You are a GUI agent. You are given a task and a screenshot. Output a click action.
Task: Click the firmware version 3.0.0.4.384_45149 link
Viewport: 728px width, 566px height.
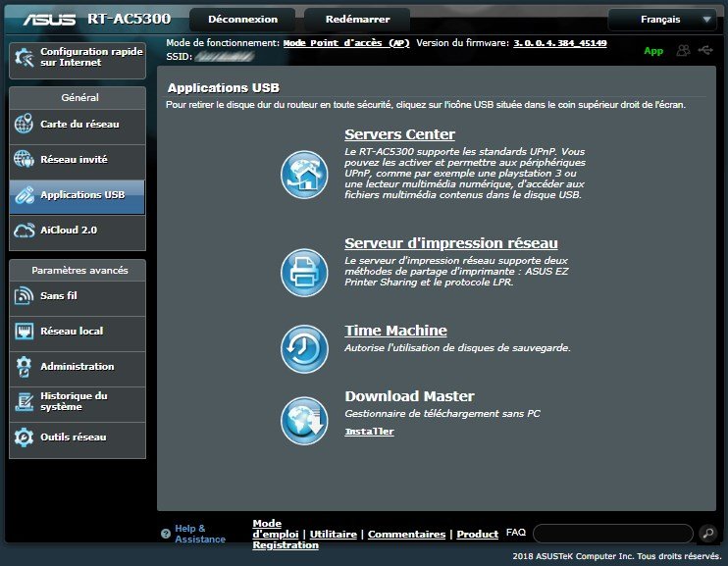point(560,43)
